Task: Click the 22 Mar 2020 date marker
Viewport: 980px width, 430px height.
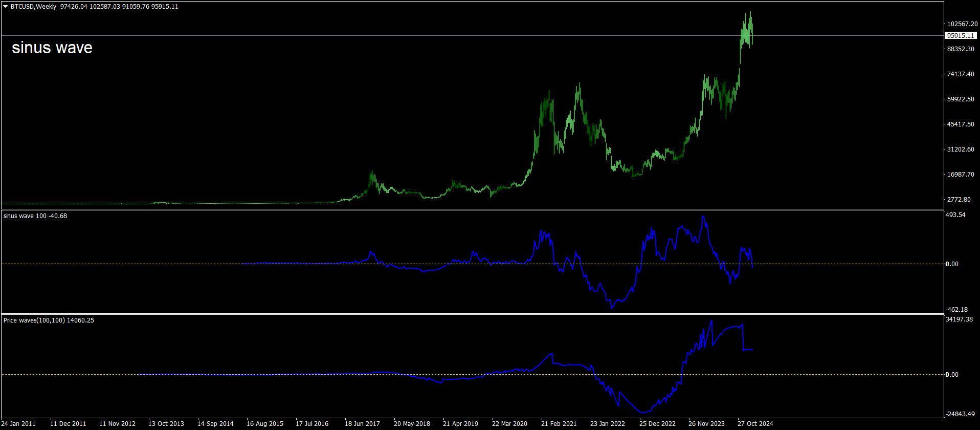Action: click(x=509, y=424)
